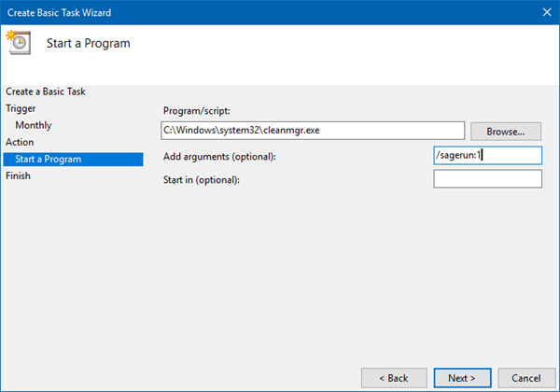Viewport: 560px width, 392px height.
Task: Click the Add arguments (optional): label
Action: click(219, 157)
